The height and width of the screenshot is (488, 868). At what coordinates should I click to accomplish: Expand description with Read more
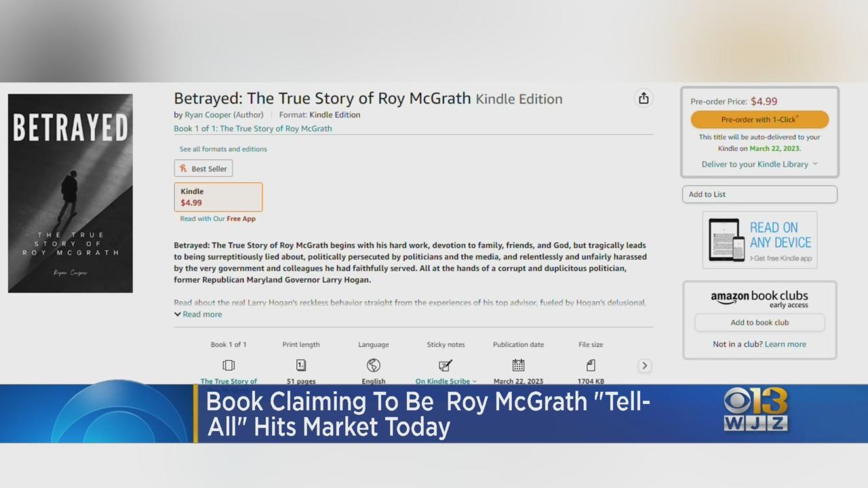click(198, 314)
